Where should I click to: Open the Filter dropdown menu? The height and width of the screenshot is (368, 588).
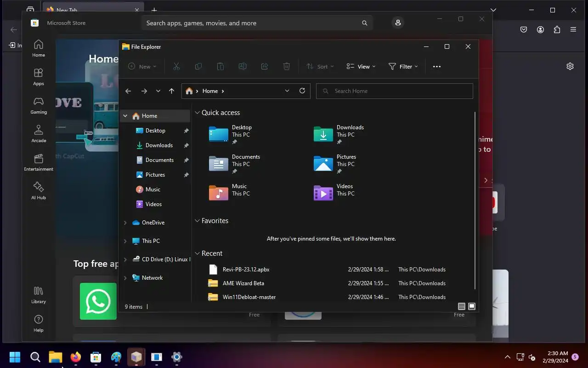tap(403, 67)
